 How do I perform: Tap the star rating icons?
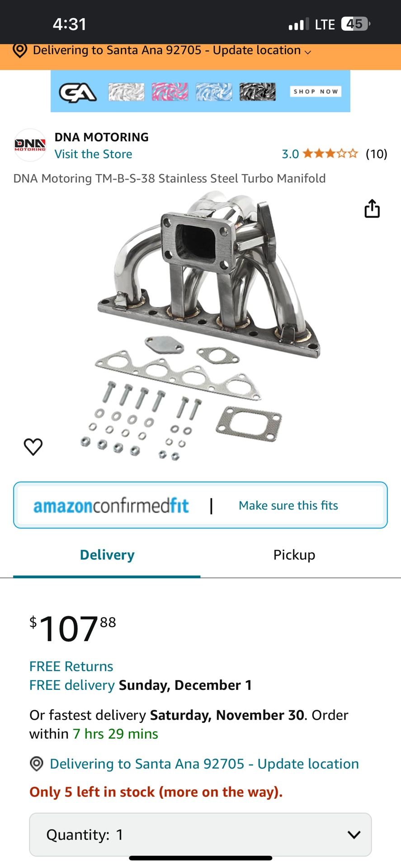[x=330, y=154]
